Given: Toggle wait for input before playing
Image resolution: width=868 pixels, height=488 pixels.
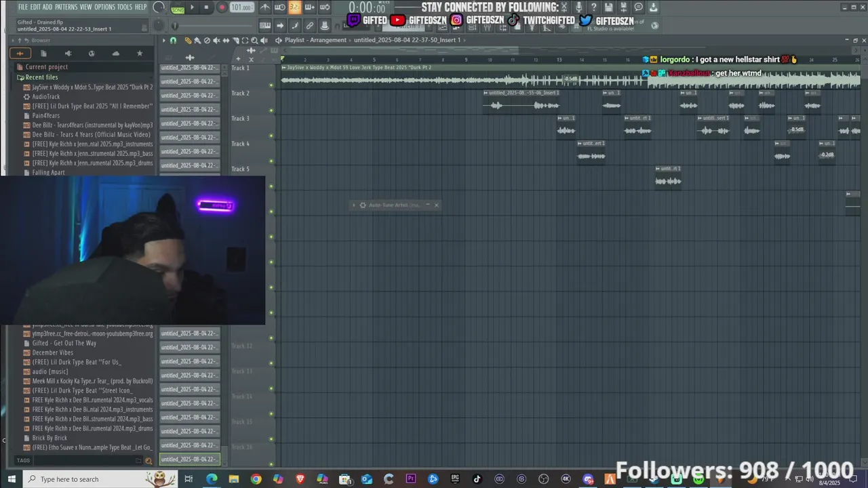Looking at the screenshot, I should 280,7.
